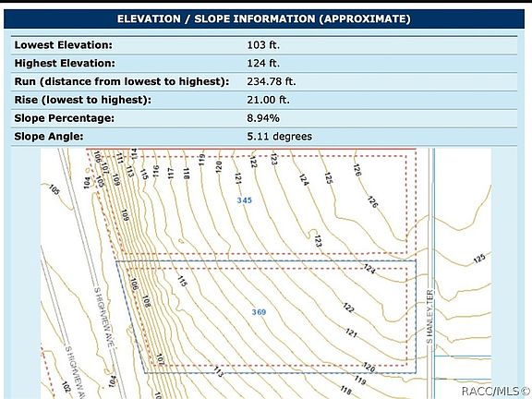Click the RACC/MLS watermark
The height and width of the screenshot is (399, 532).
point(496,392)
